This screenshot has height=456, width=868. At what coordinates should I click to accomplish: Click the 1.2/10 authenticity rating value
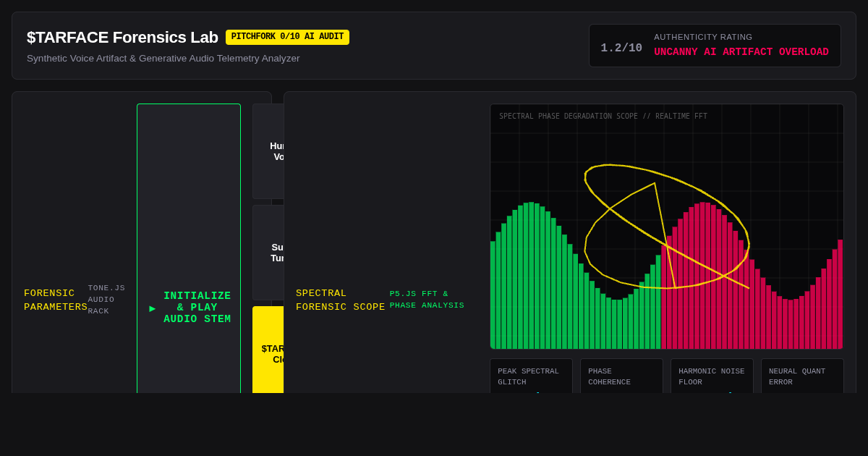[621, 48]
